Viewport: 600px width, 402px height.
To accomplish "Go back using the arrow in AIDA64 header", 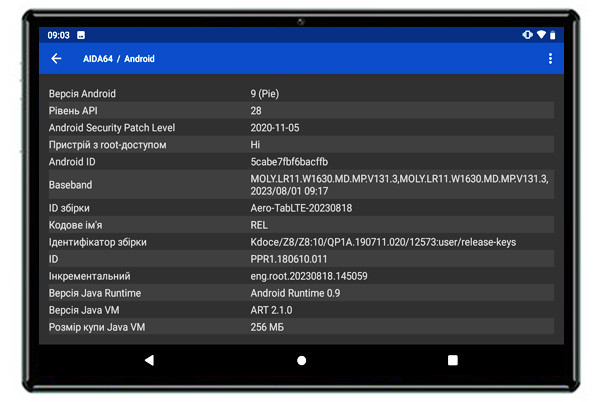I will [56, 59].
